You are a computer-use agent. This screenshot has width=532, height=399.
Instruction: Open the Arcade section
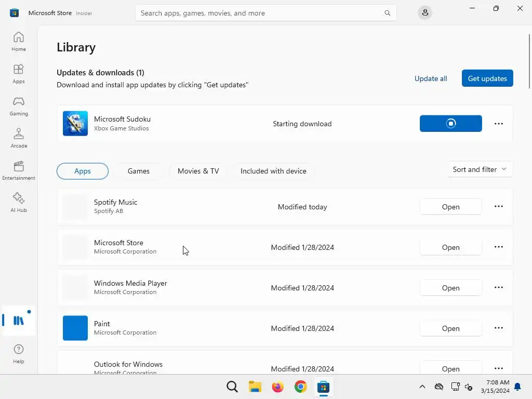19,138
